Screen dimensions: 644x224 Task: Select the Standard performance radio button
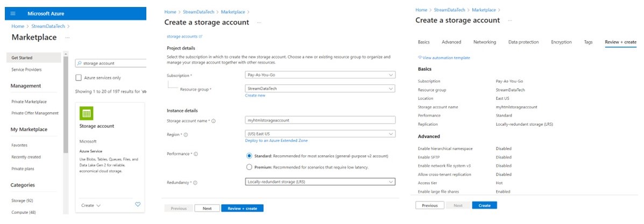pos(249,156)
